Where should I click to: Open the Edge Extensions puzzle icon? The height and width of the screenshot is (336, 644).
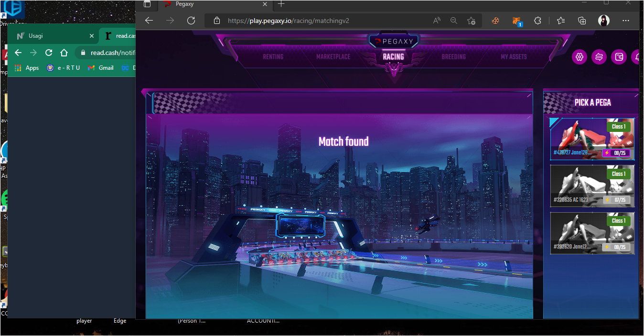[537, 21]
